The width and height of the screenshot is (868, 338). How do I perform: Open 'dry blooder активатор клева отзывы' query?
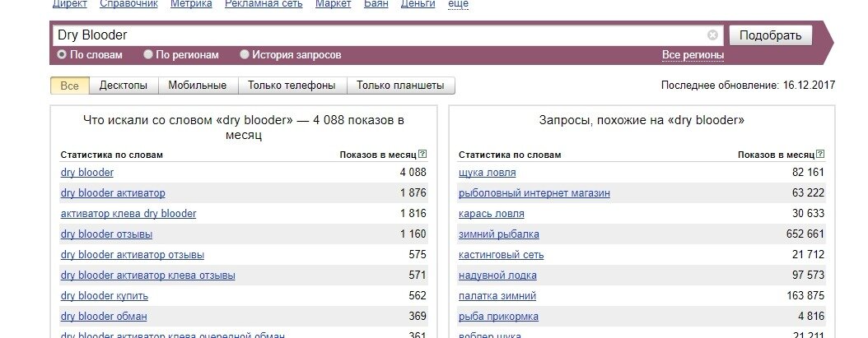(x=147, y=275)
